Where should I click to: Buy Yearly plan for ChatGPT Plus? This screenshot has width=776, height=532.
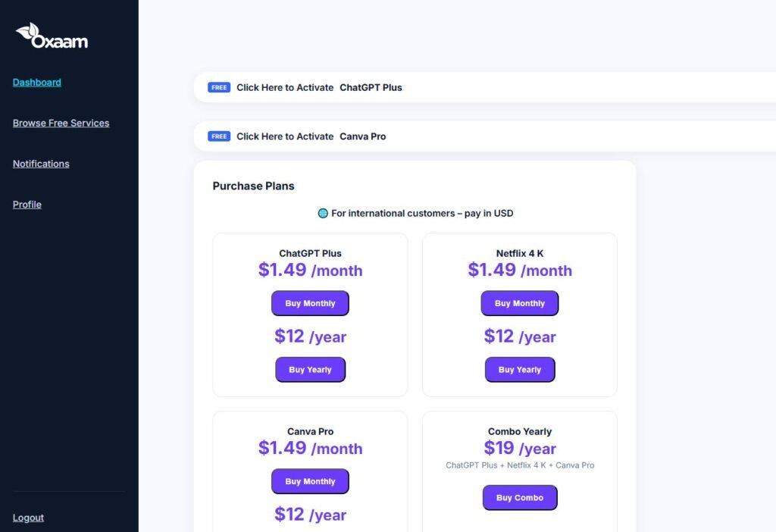(310, 370)
